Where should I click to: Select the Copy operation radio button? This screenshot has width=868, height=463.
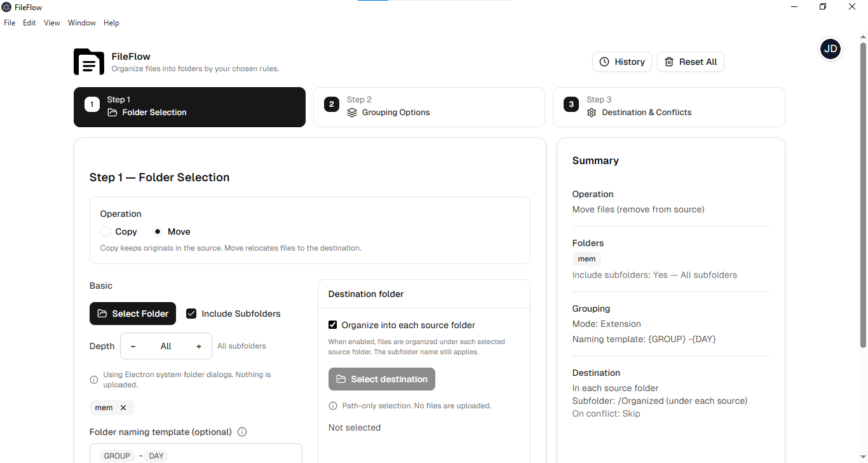(105, 231)
